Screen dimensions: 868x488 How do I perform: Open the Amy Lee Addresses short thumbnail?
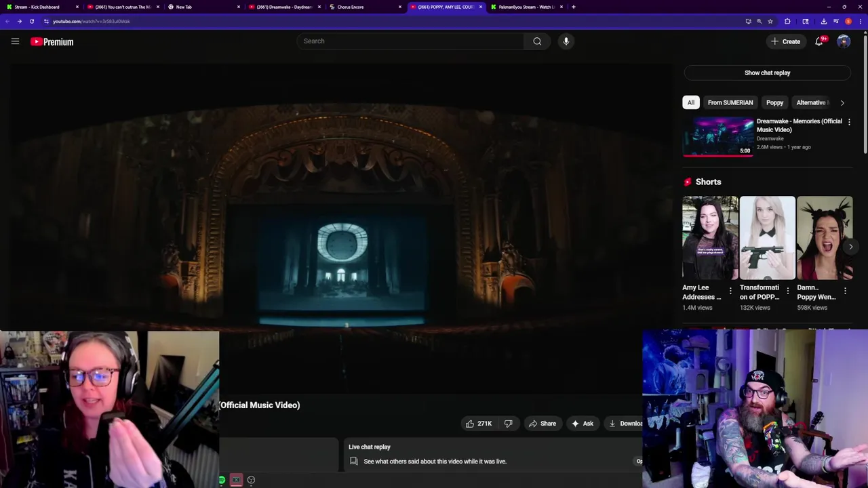point(710,238)
